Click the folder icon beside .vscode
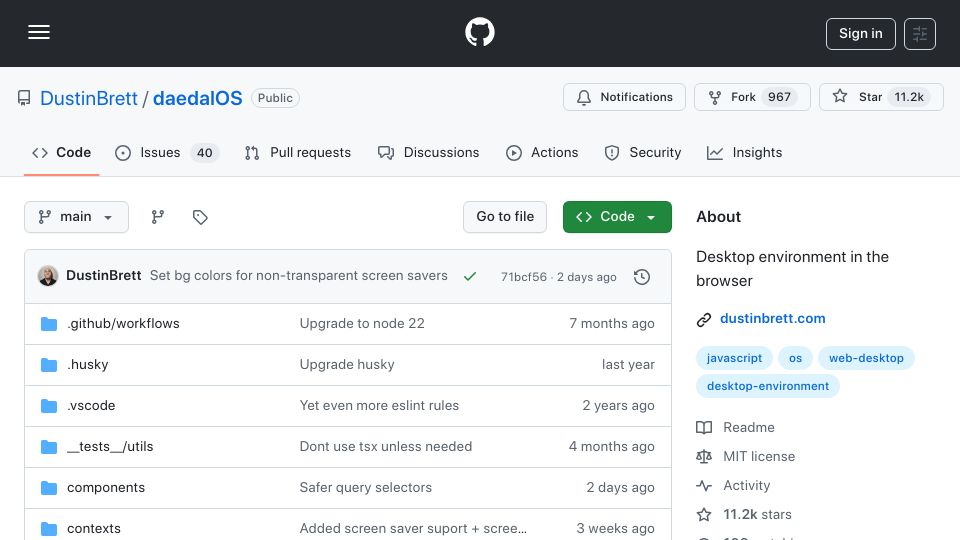Image resolution: width=960 pixels, height=540 pixels. tap(49, 406)
